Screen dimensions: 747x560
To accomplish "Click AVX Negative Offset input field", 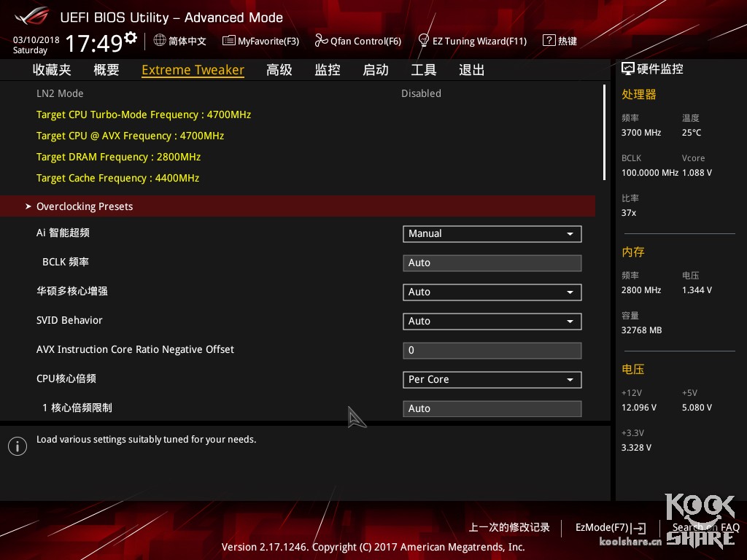I will [492, 351].
